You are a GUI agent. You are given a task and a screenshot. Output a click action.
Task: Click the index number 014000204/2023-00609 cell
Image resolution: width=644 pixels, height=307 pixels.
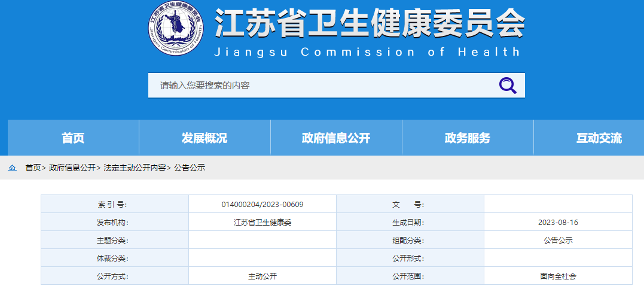point(262,205)
